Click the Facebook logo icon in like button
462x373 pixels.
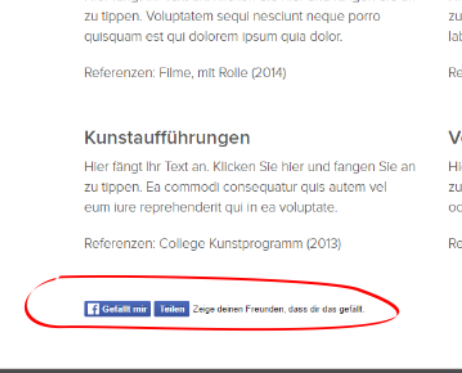93,309
